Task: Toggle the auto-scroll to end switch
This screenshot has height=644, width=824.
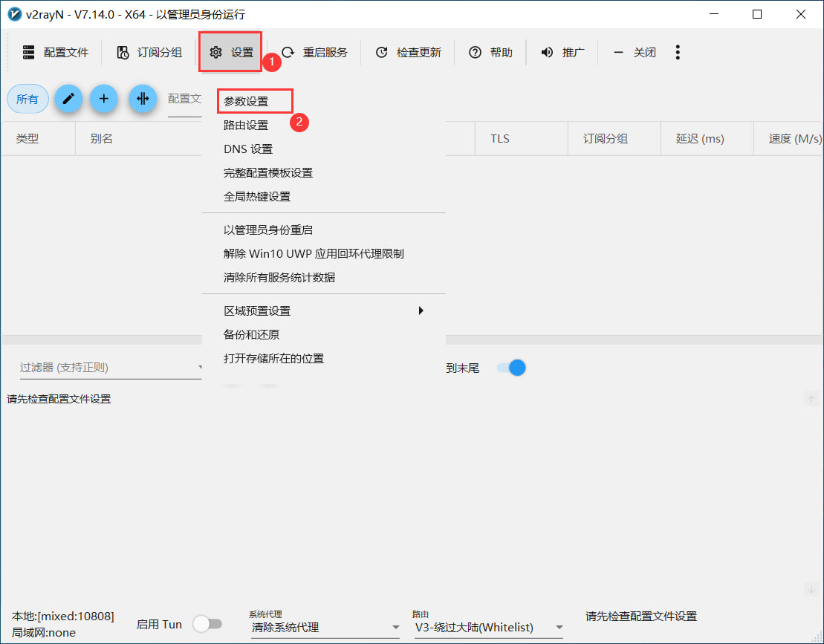Action: (x=511, y=368)
